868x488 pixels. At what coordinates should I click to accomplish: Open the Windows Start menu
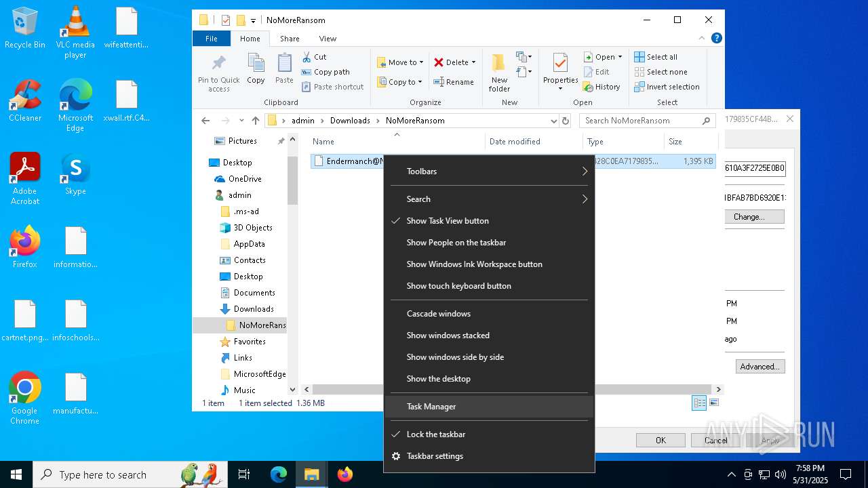point(16,474)
